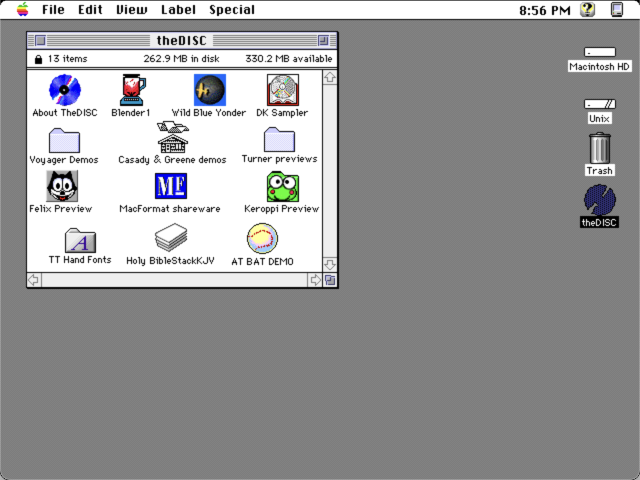This screenshot has height=480, width=640.
Task: Click the '13 items' text
Action: (x=67, y=59)
